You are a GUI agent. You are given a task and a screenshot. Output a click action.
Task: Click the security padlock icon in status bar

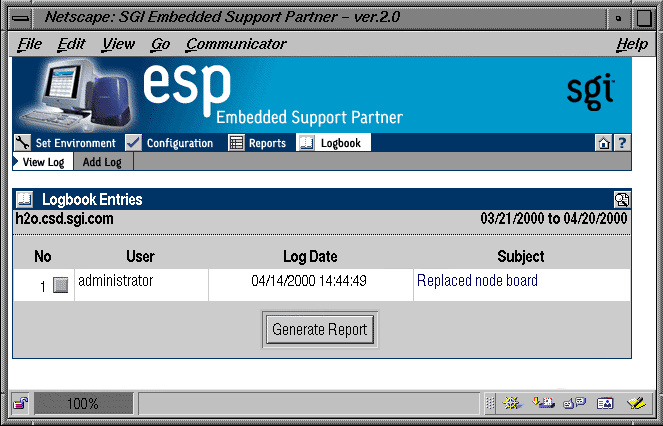tap(20, 403)
